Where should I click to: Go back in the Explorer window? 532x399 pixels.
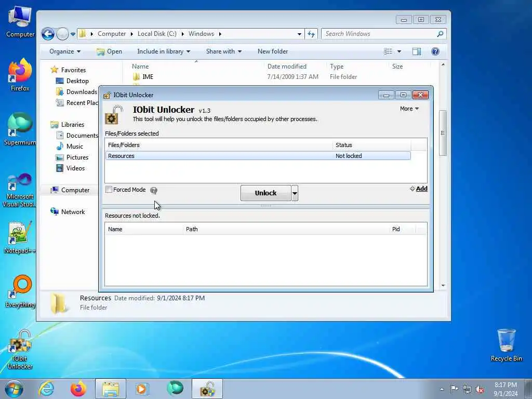(48, 34)
